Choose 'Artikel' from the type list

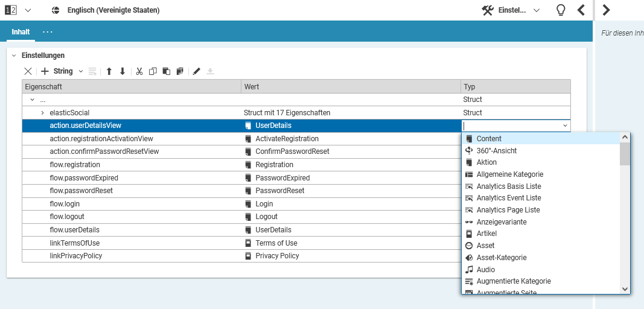[x=486, y=234]
